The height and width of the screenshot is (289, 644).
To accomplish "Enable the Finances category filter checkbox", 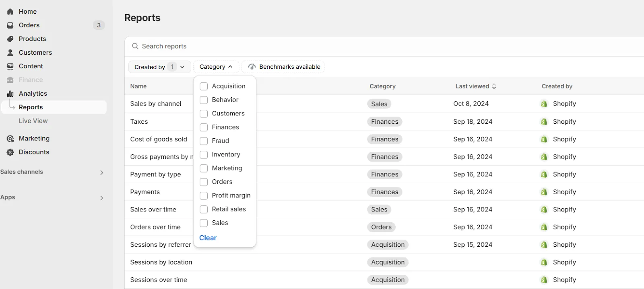I will (x=204, y=127).
